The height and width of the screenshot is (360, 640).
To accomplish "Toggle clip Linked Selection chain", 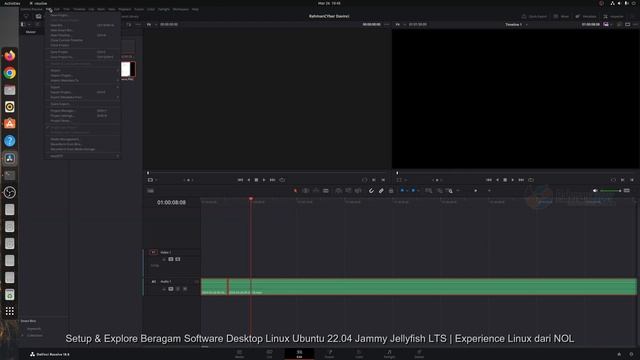I will tap(381, 191).
